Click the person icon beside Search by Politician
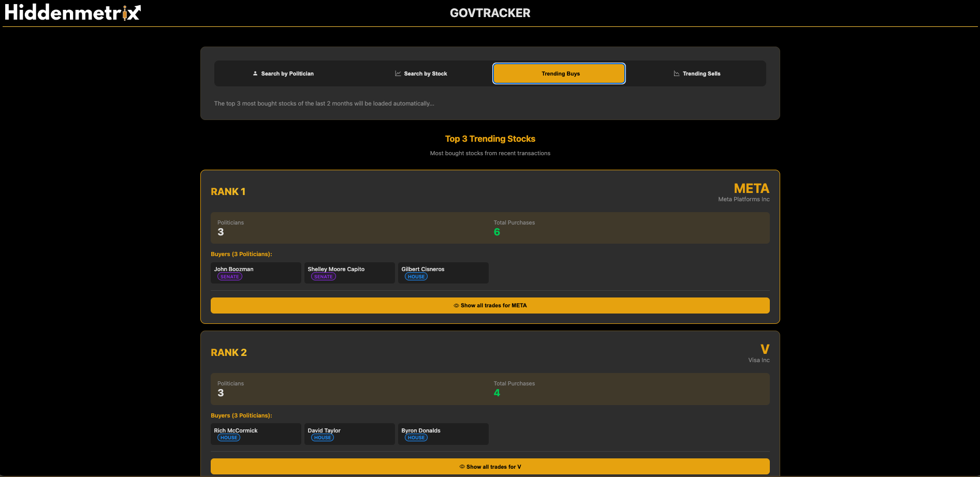The width and height of the screenshot is (980, 477). (254, 73)
